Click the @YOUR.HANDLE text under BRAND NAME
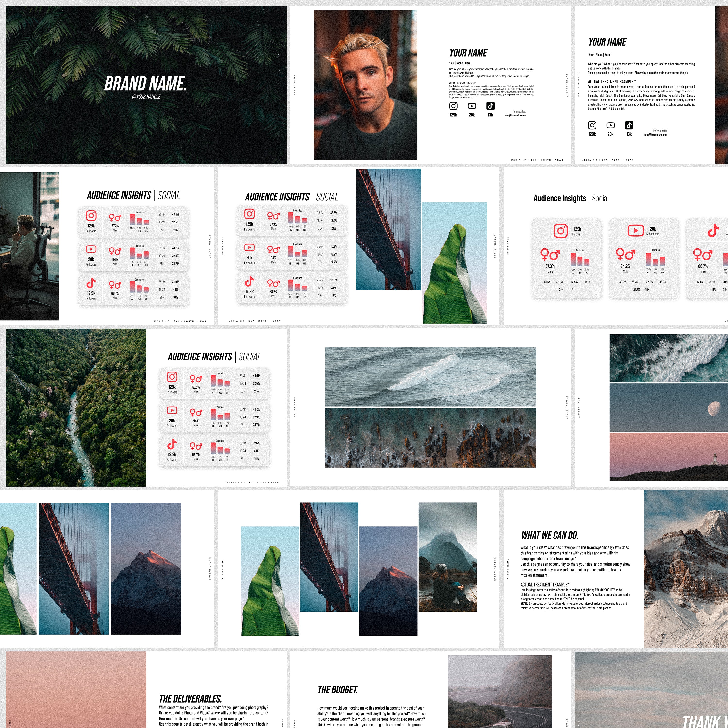 [146, 97]
